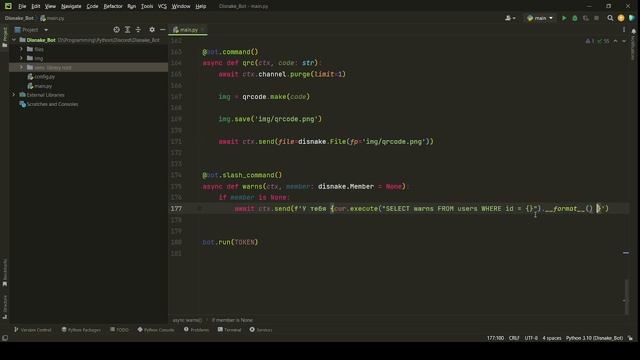
Task: Expand the img folder
Action: (21, 58)
